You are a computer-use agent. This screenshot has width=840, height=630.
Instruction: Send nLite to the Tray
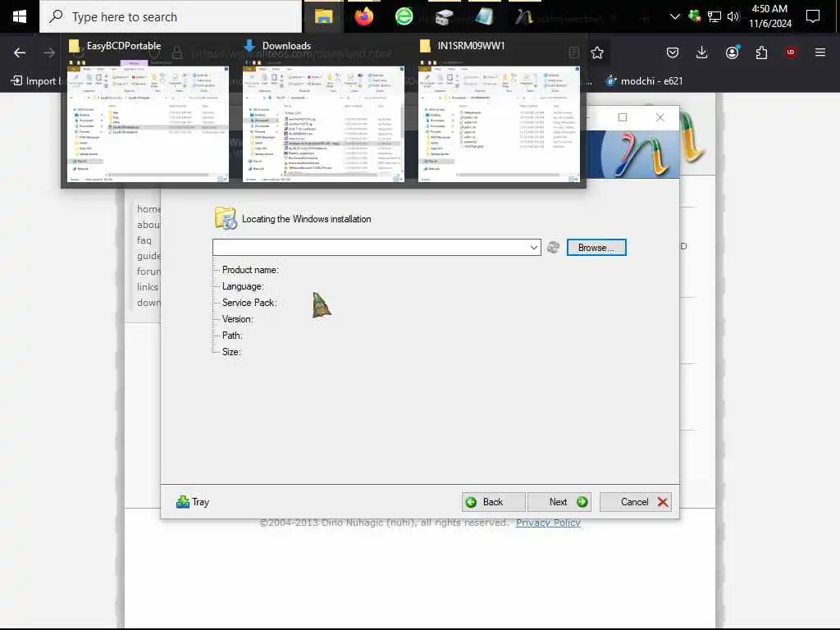point(193,502)
